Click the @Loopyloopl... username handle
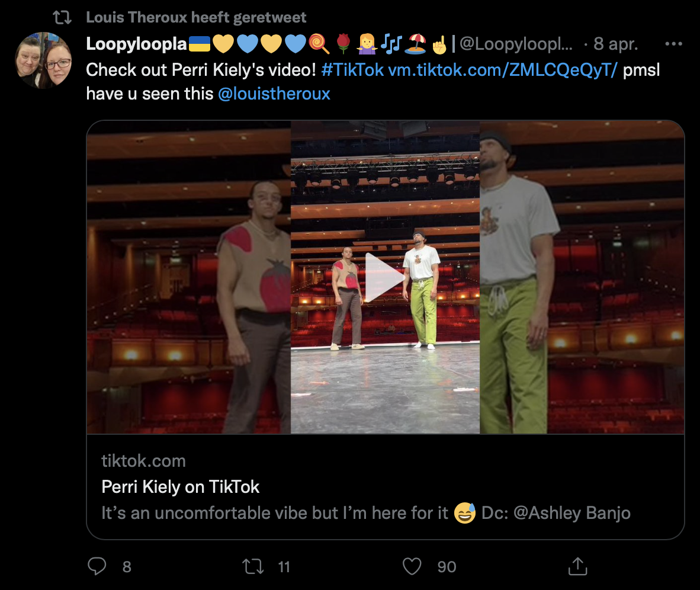 tap(516, 44)
